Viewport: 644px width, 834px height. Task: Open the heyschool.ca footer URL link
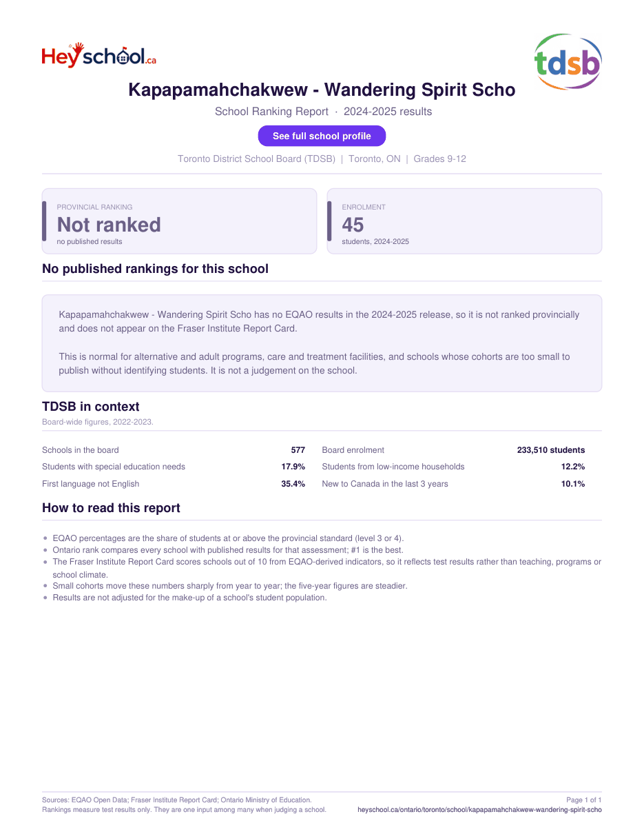pos(480,810)
